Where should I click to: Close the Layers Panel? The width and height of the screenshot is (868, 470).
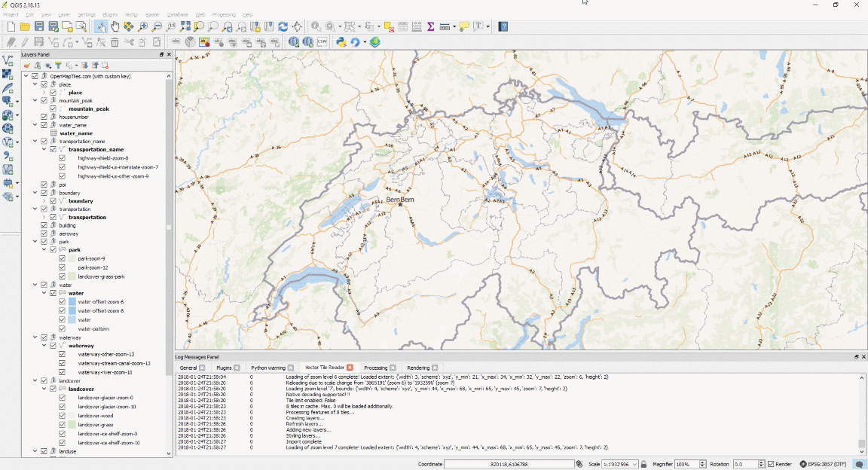169,54
